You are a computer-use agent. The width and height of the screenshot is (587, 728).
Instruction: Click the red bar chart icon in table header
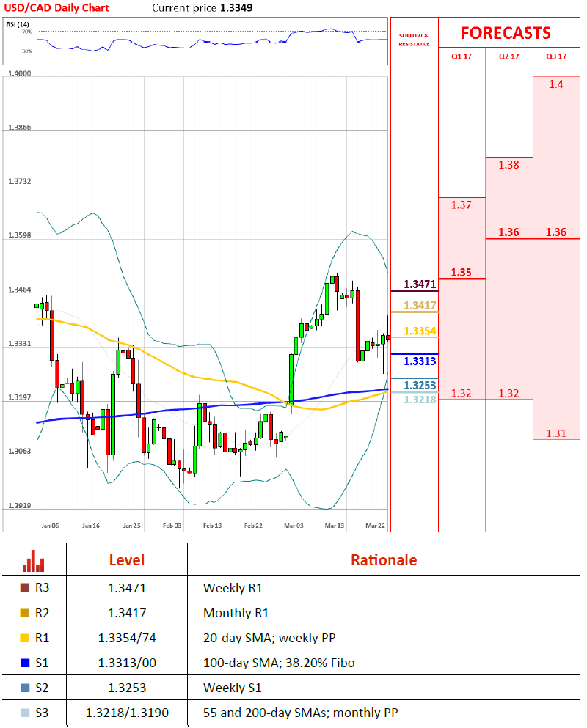pos(33,560)
